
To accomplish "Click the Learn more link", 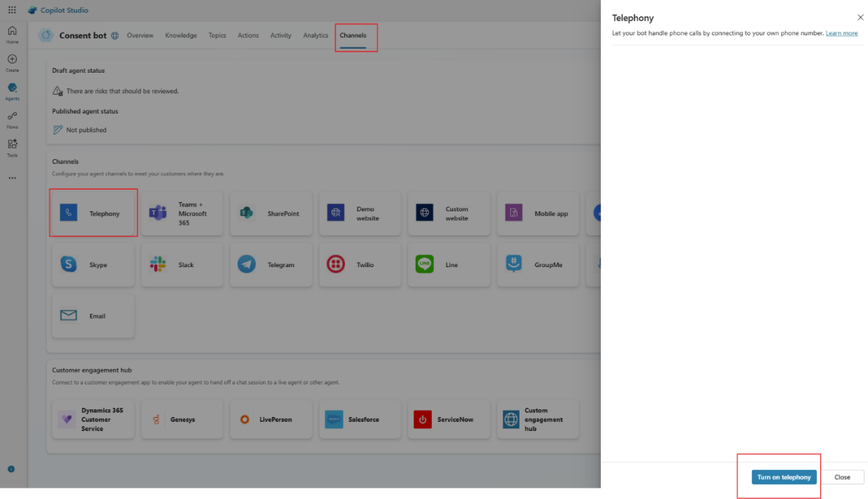I will (x=841, y=33).
